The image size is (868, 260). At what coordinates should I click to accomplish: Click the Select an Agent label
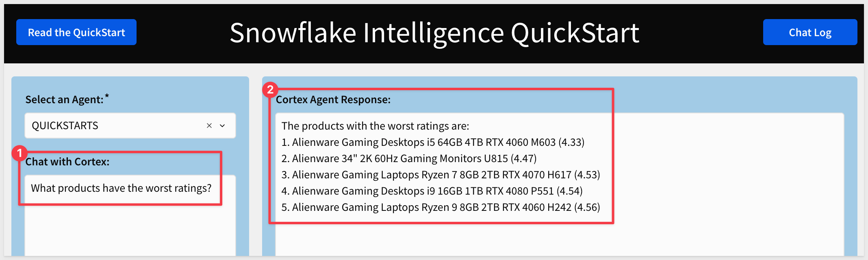[x=64, y=100]
